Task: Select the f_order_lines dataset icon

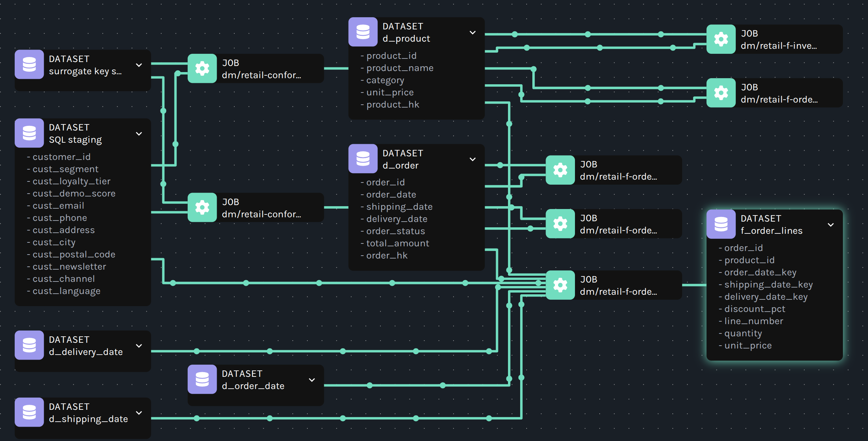Action: [721, 224]
